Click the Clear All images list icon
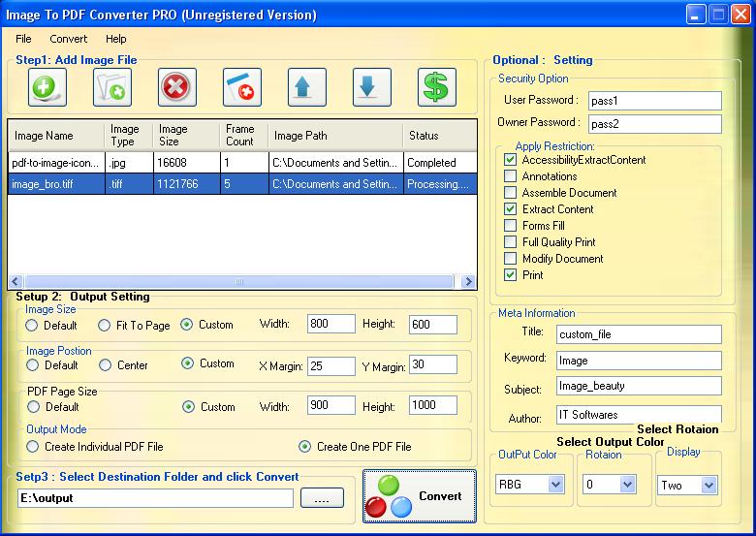Screen dimensions: 756x536 click(x=241, y=87)
